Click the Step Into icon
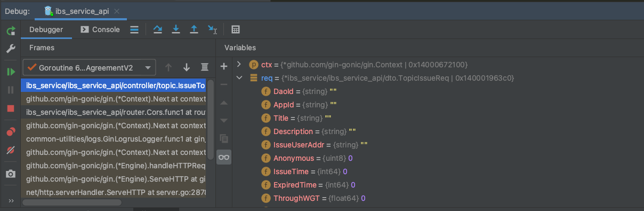 click(176, 29)
